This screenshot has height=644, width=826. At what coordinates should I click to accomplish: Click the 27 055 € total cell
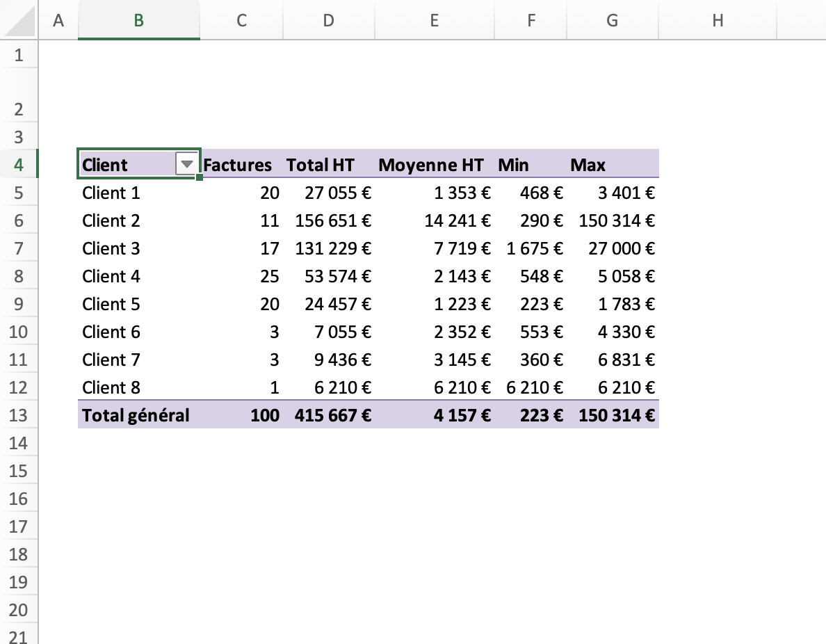[329, 193]
